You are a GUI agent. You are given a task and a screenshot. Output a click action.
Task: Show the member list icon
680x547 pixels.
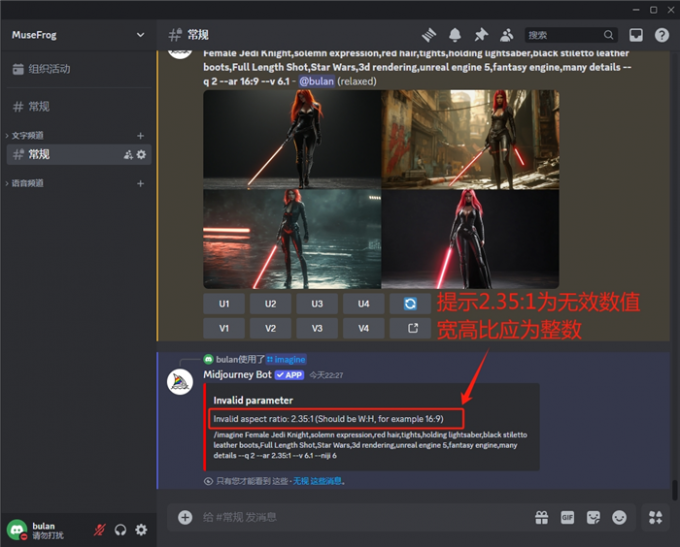pyautogui.click(x=506, y=35)
